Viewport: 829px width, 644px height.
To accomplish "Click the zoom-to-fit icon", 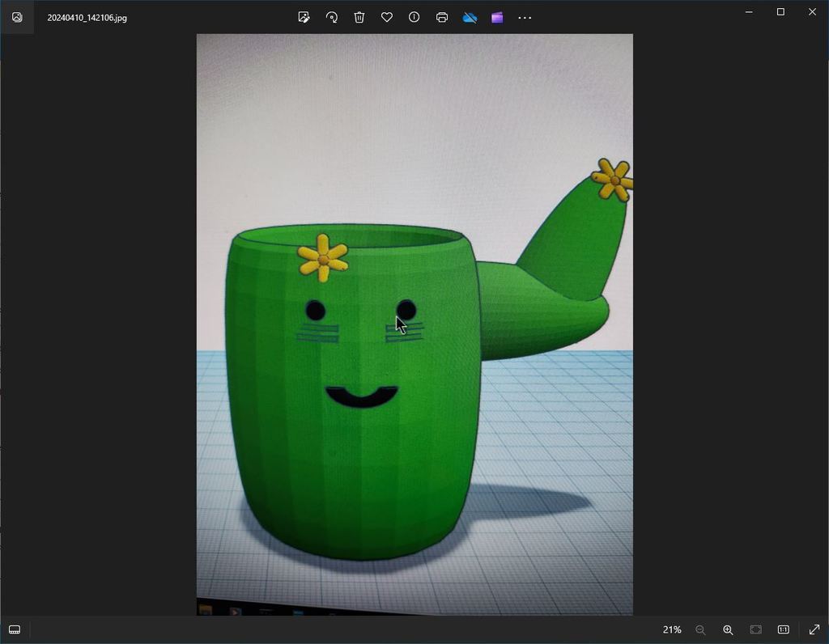I will click(x=755, y=629).
